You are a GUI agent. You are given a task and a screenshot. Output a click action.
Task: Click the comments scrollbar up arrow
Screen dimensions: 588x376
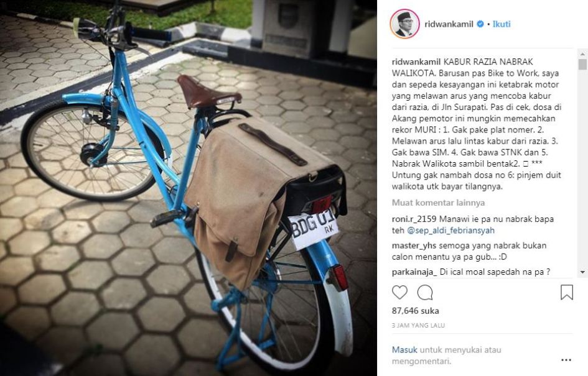582,54
